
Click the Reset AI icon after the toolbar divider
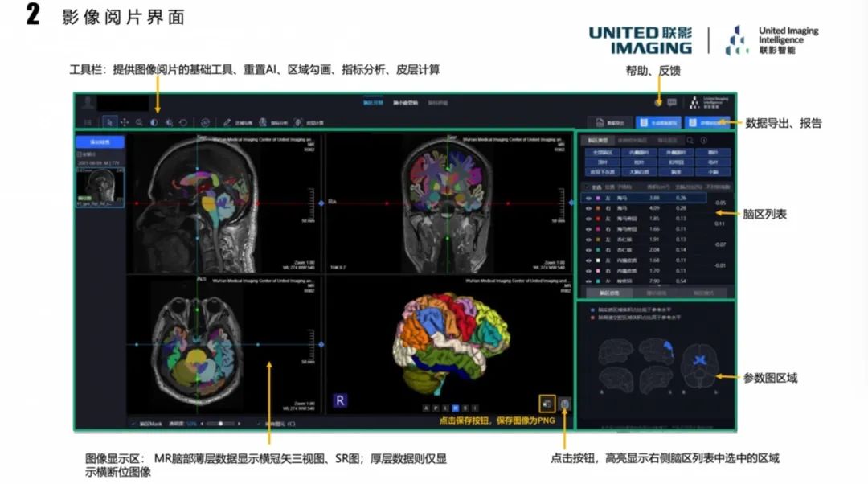click(x=205, y=122)
